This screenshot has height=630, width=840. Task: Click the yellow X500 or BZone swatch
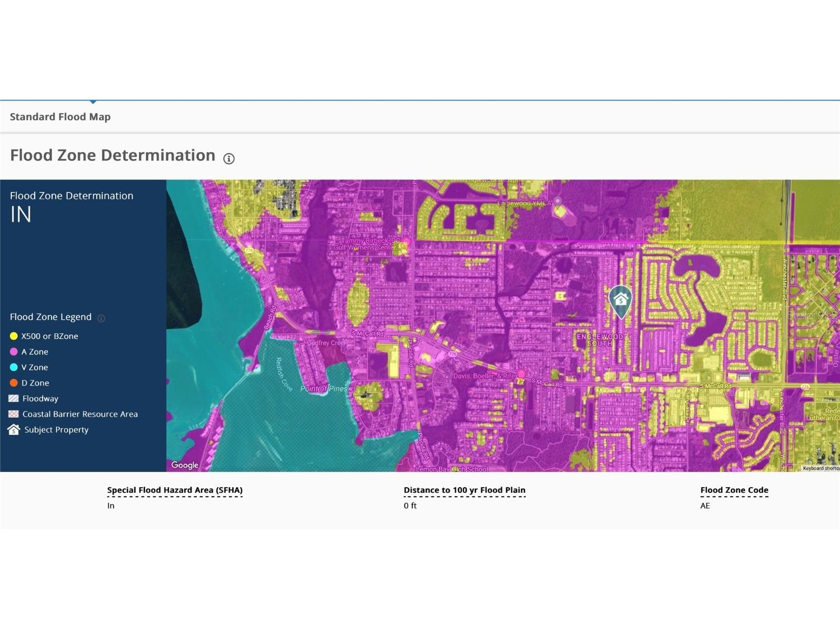[14, 336]
